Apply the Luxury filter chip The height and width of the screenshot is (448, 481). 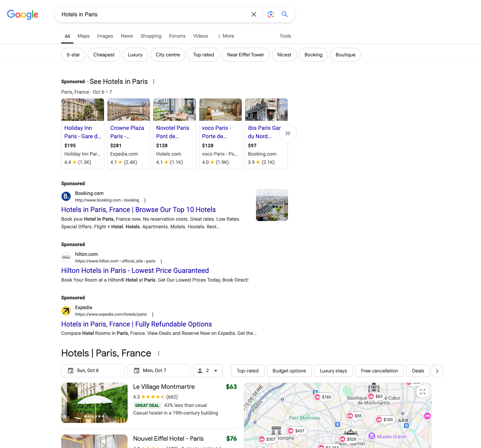(135, 55)
